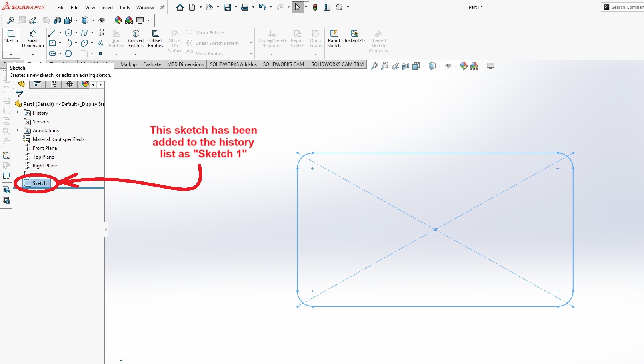644x364 pixels.
Task: Expand the History folder in tree
Action: click(18, 113)
